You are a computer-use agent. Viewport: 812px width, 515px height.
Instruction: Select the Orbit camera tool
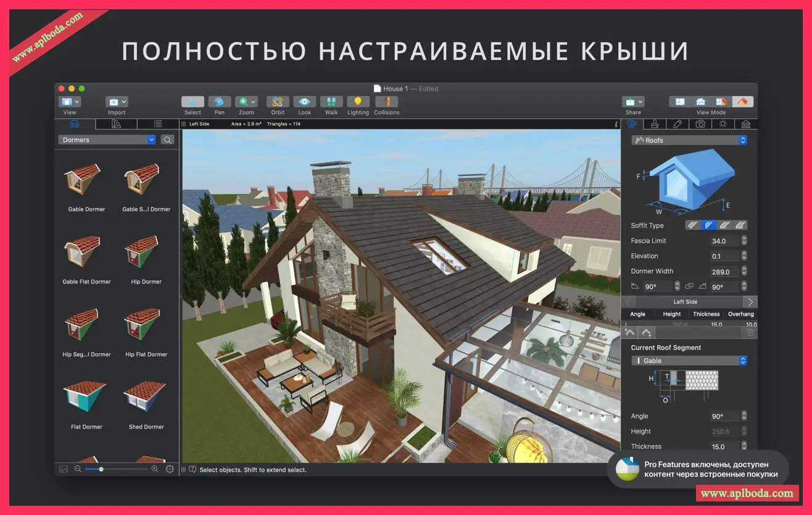pos(278,102)
